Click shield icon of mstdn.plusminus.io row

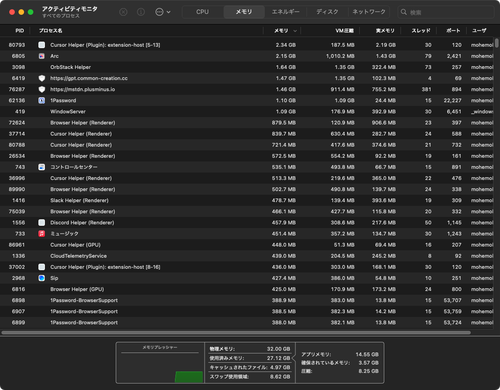(42, 89)
